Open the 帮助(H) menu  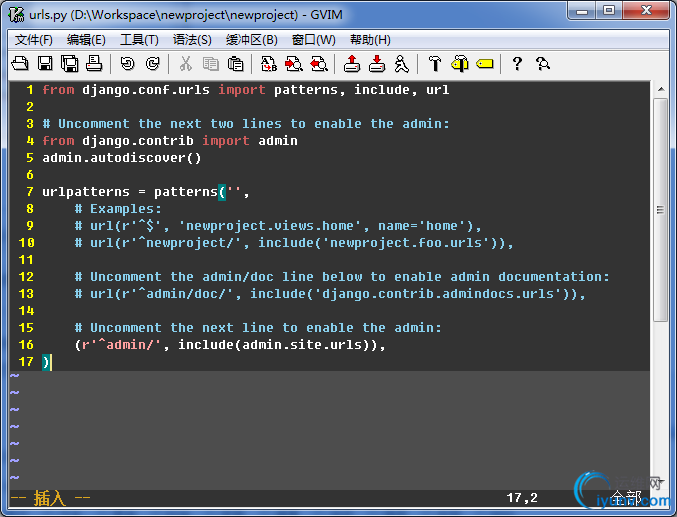(x=370, y=40)
